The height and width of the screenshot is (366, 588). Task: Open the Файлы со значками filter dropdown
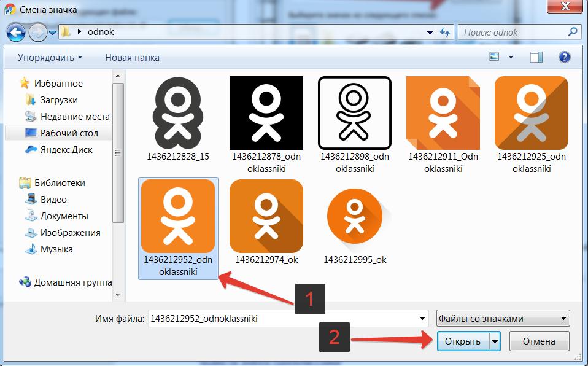click(503, 319)
